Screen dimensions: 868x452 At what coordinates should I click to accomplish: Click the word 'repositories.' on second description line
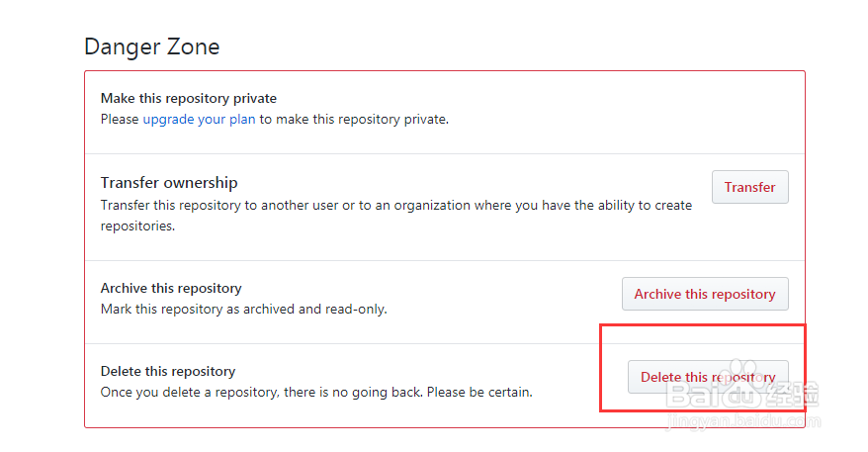point(137,226)
